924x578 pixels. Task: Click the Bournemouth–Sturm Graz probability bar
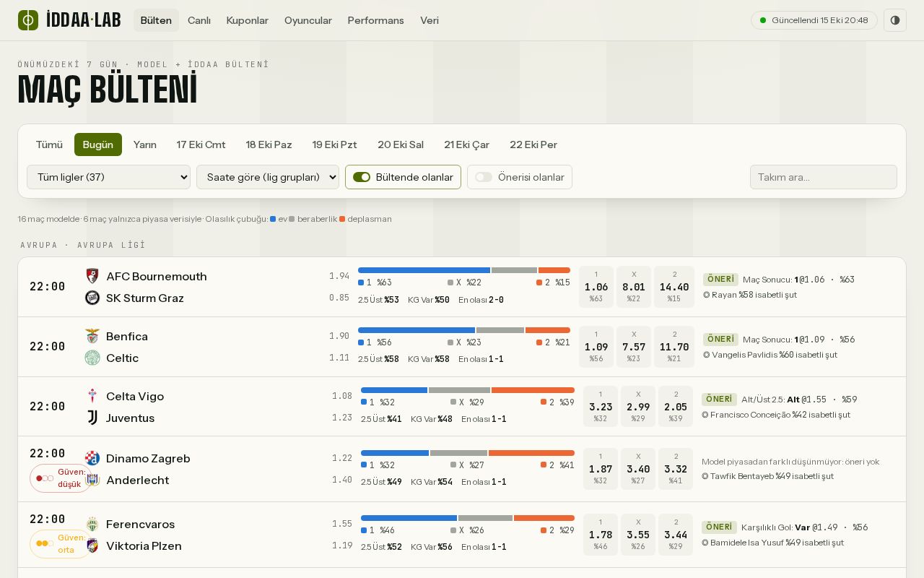click(464, 270)
